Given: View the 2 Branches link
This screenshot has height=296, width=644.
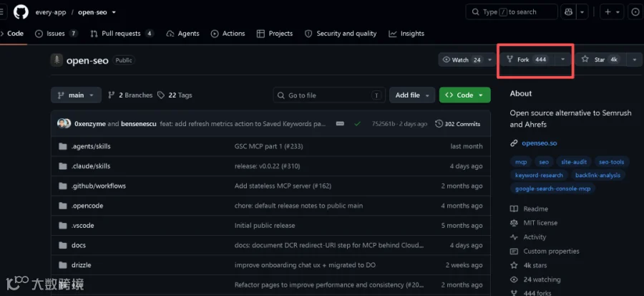Looking at the screenshot, I should click(x=130, y=95).
